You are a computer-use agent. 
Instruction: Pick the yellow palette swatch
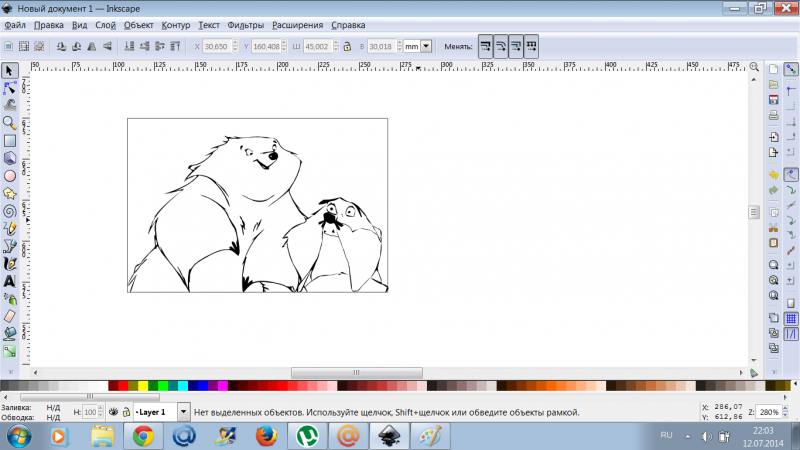(143, 386)
